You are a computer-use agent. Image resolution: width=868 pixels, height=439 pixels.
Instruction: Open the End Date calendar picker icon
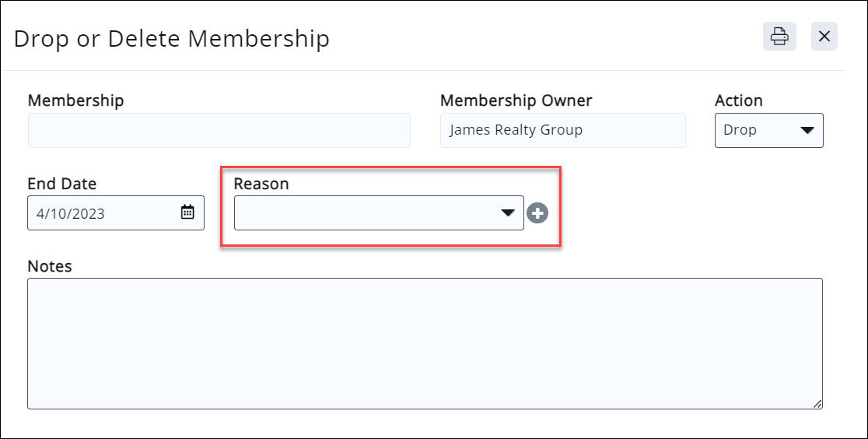tap(187, 212)
